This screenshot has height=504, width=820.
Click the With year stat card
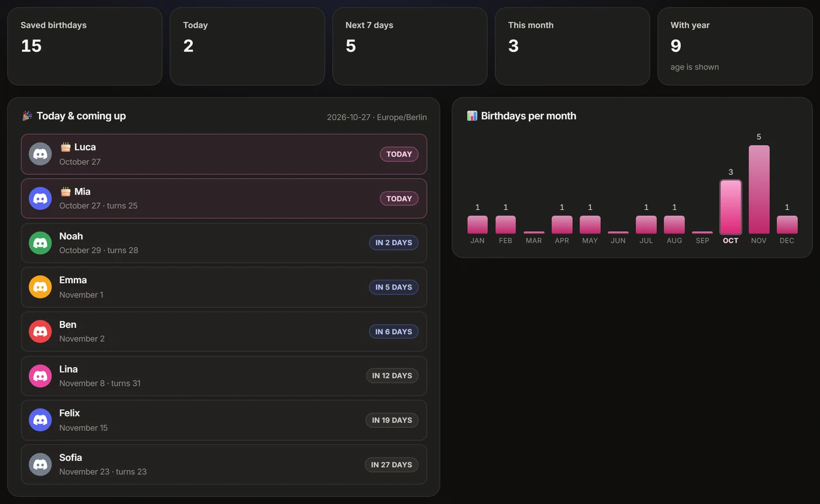(x=735, y=46)
